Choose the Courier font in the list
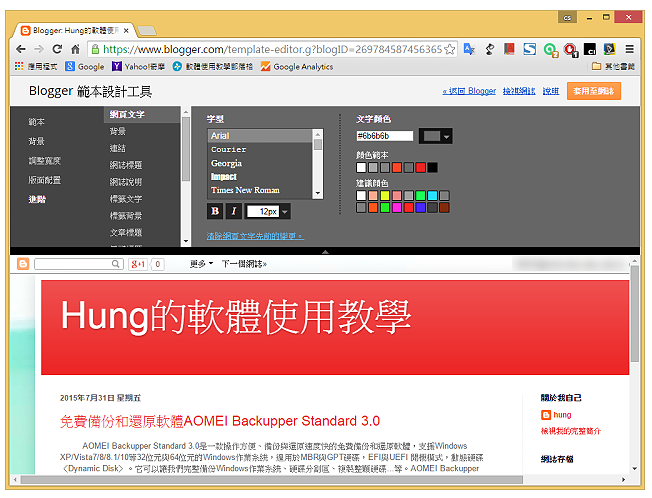The image size is (652, 498). 260,149
